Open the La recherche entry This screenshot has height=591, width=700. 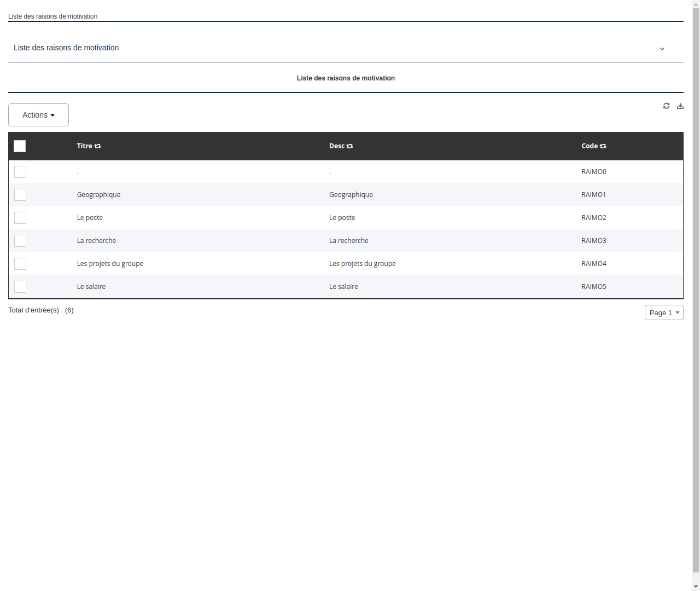96,241
